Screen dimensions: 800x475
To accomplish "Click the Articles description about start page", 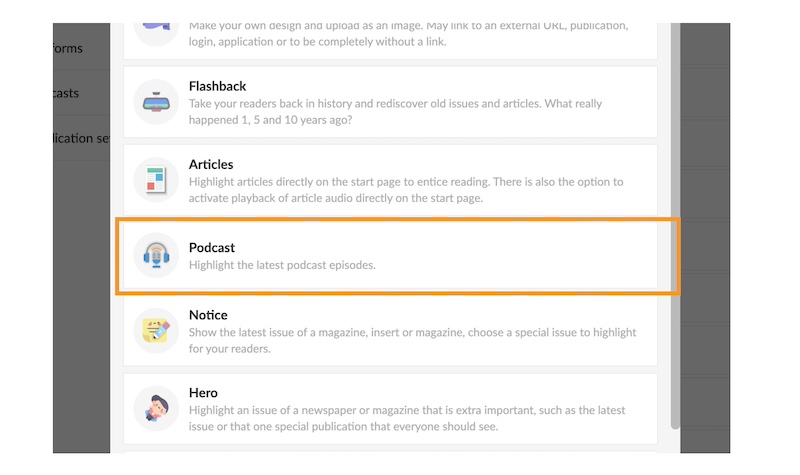I will coord(405,190).
